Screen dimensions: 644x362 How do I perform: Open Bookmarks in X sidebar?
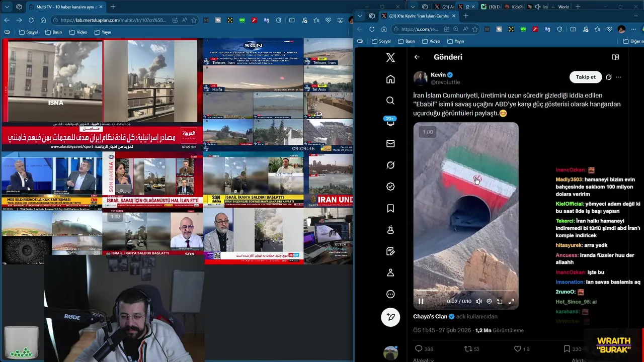pyautogui.click(x=390, y=208)
